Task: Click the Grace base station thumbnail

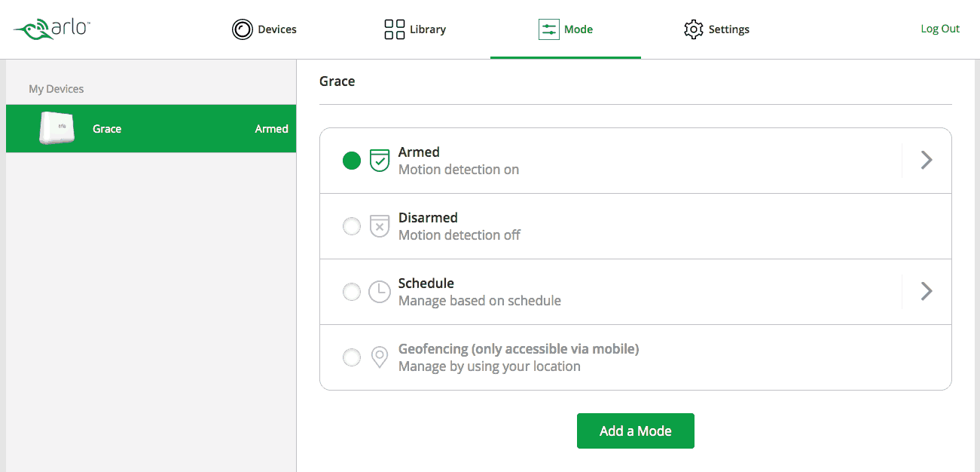Action: [57, 128]
